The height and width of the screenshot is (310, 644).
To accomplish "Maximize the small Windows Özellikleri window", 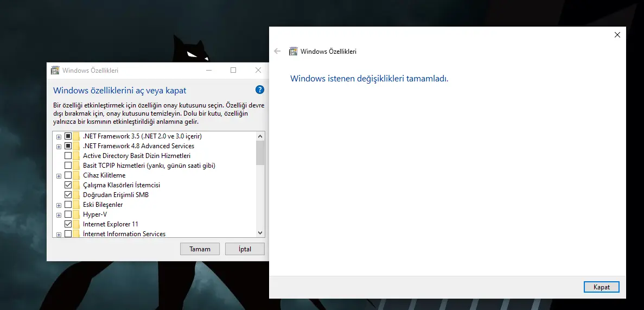I will [x=233, y=70].
